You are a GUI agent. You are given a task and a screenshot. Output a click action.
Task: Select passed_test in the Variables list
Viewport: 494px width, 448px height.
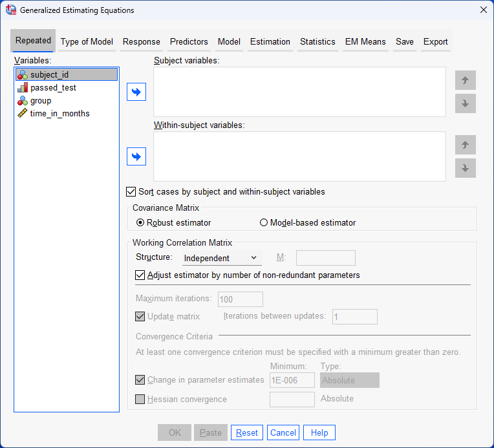tap(67, 87)
